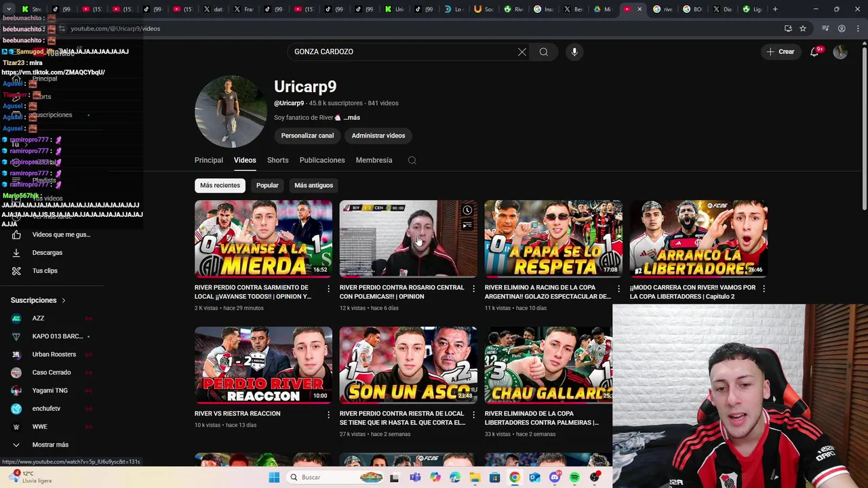Add Rosario Central video to Watch Later

(467, 210)
